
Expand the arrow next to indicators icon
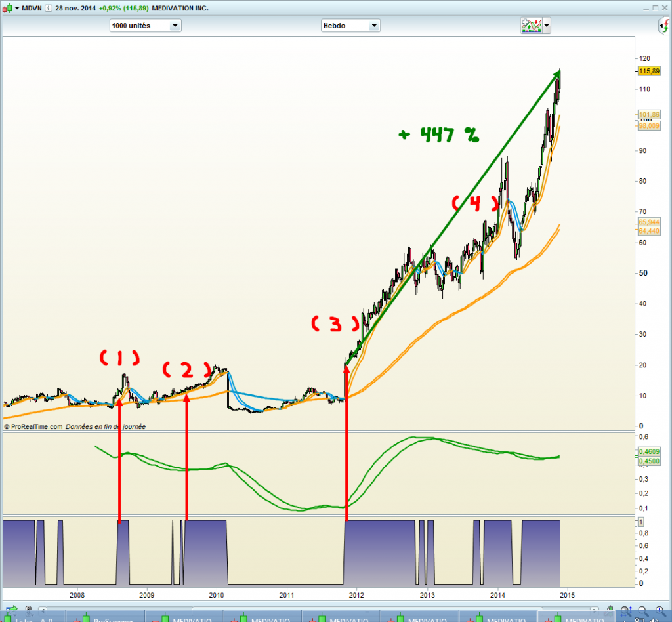(547, 26)
